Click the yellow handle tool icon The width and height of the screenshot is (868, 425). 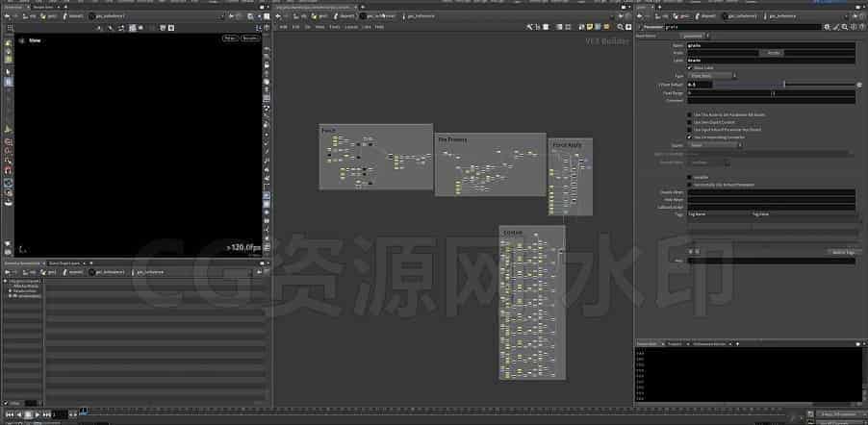tap(8, 129)
